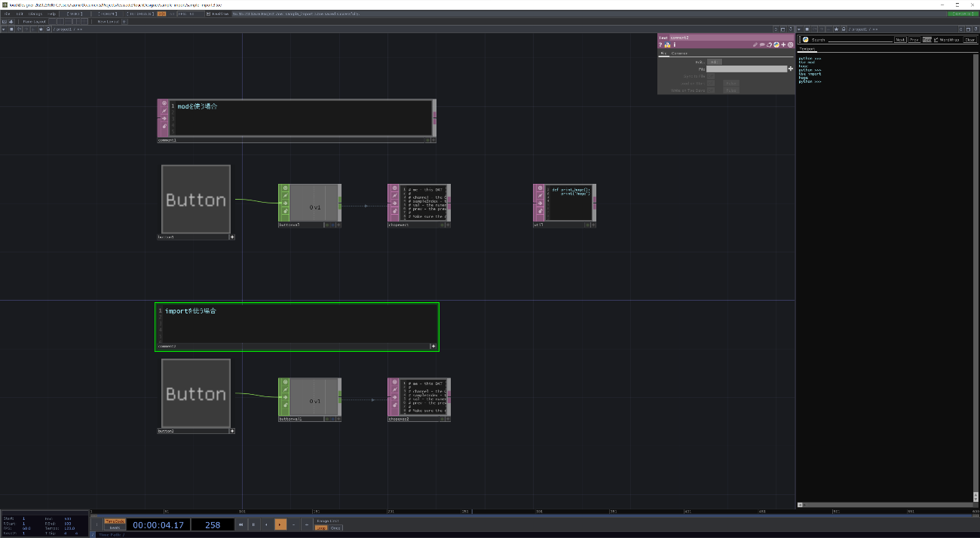
Task: Click the New Layout button
Action: [108, 22]
